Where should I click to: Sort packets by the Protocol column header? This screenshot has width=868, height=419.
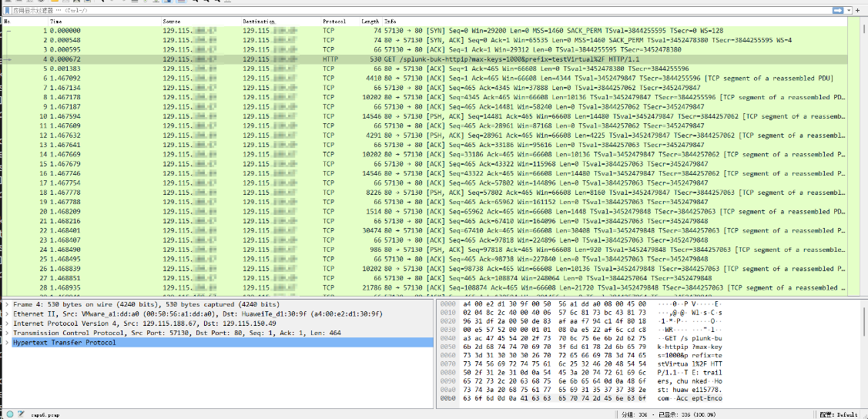pyautogui.click(x=334, y=21)
